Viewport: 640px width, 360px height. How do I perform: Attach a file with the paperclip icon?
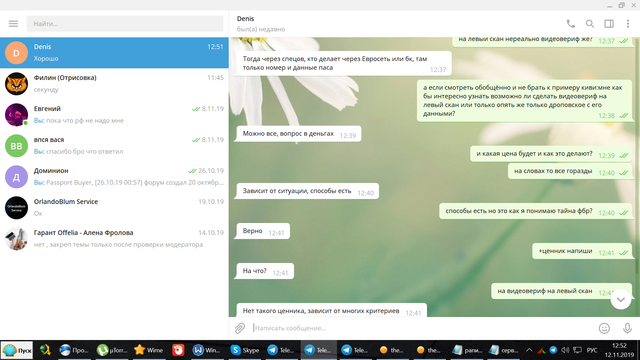tap(240, 328)
